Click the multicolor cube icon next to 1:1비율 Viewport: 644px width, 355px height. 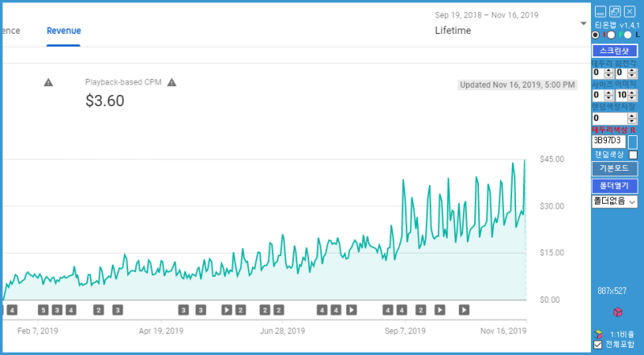pyautogui.click(x=598, y=334)
